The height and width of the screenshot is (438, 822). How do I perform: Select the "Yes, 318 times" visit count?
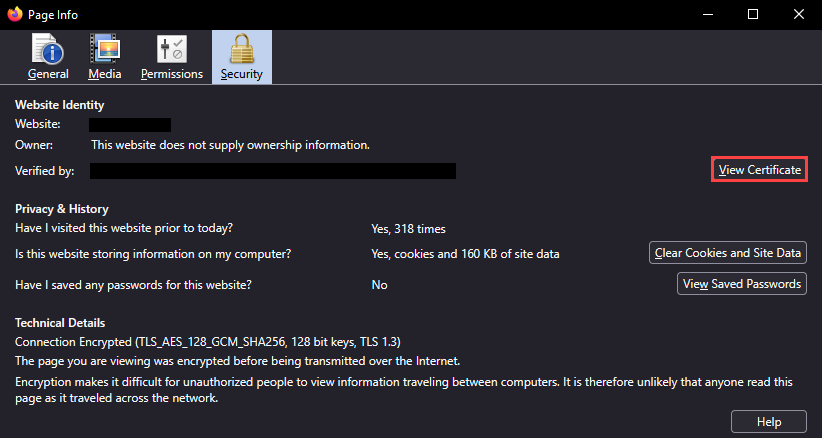tap(408, 229)
